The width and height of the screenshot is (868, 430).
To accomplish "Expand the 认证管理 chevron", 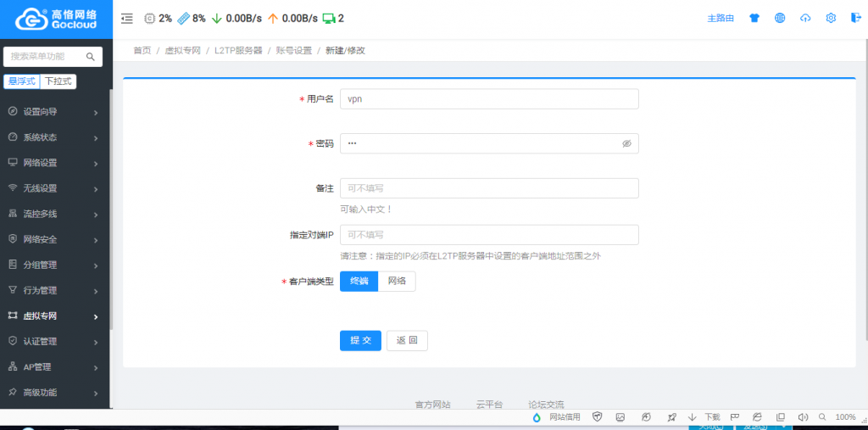I will click(x=97, y=343).
